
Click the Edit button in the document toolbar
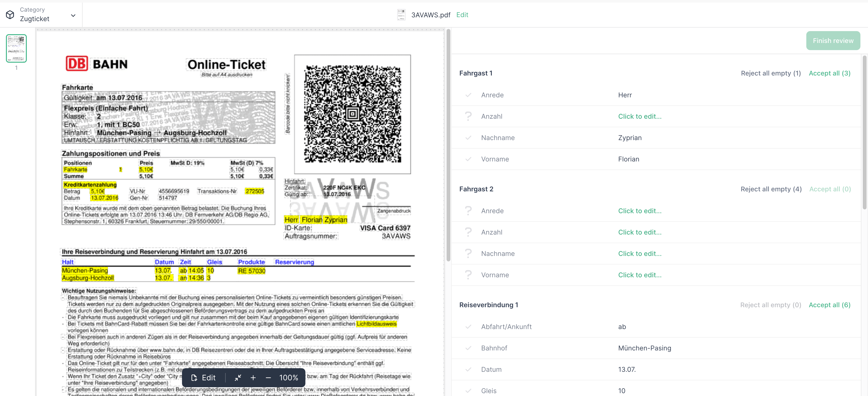[204, 378]
